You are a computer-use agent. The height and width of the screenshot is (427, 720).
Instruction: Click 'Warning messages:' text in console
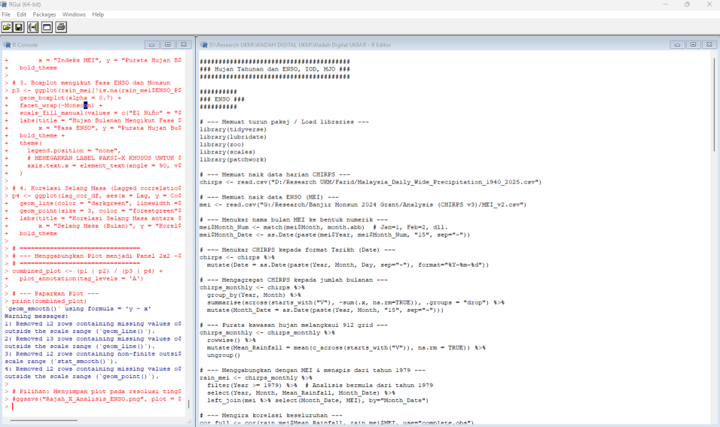(x=36, y=316)
